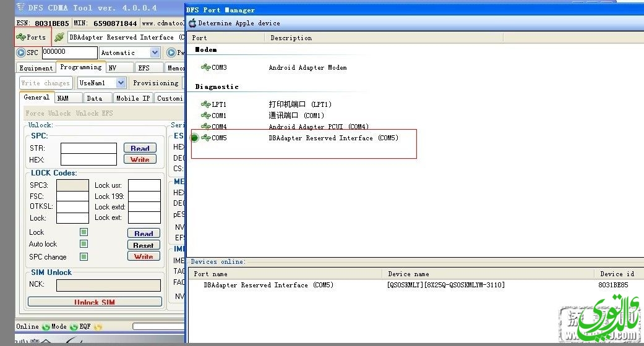Image resolution: width=644 pixels, height=346 pixels.
Task: Click the green selected indicator beside COM5
Action: pyautogui.click(x=195, y=138)
